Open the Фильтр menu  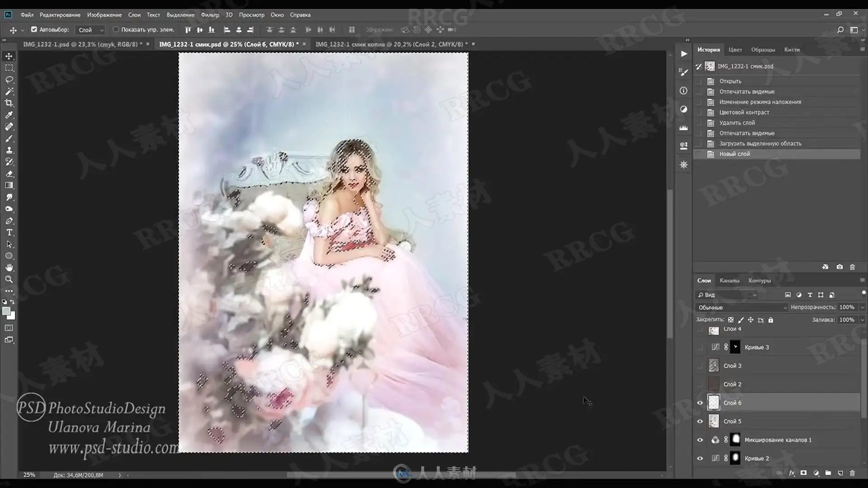point(210,15)
